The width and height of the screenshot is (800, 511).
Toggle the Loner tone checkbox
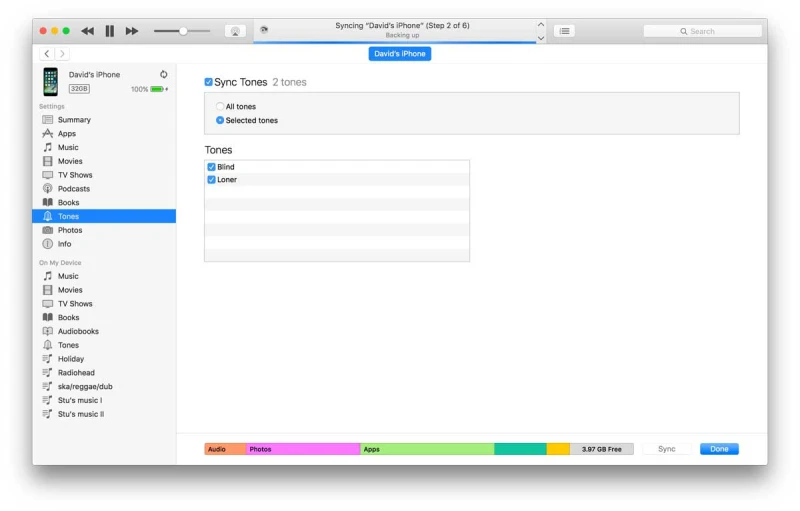point(211,180)
